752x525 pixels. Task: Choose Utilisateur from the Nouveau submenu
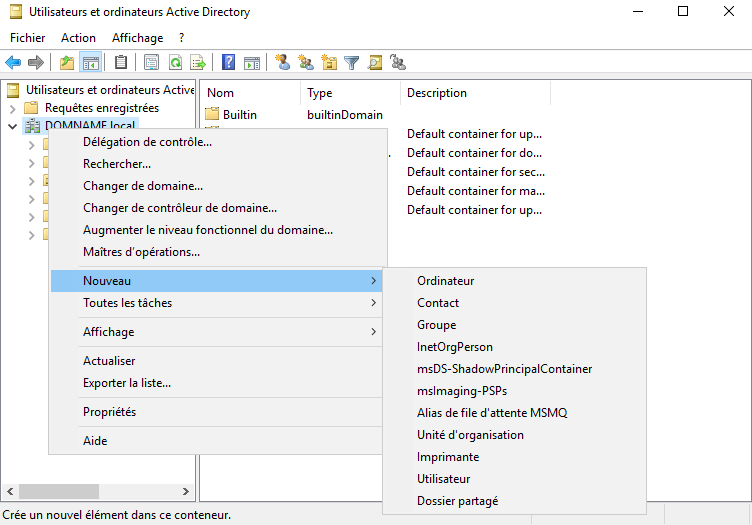(x=443, y=479)
